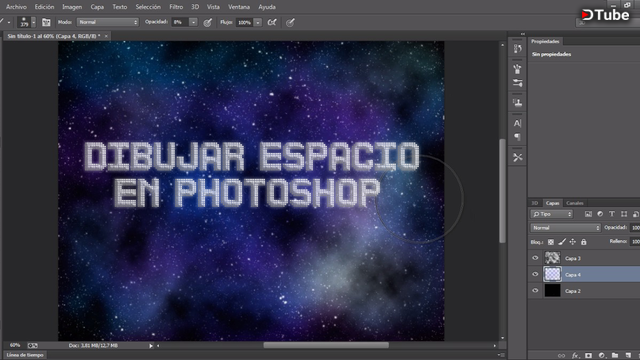This screenshot has width=640, height=360.
Task: Open the layer filter Tipo dropdown
Action: pyautogui.click(x=551, y=214)
